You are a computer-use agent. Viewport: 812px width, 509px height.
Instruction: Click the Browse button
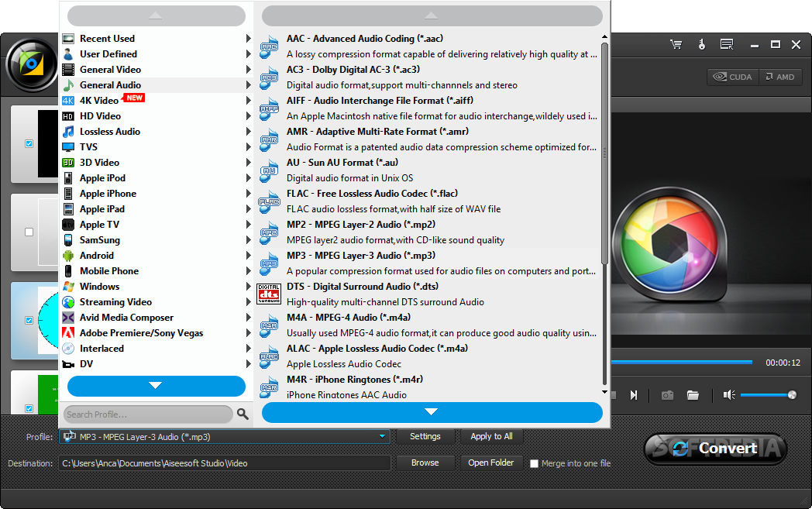click(425, 463)
